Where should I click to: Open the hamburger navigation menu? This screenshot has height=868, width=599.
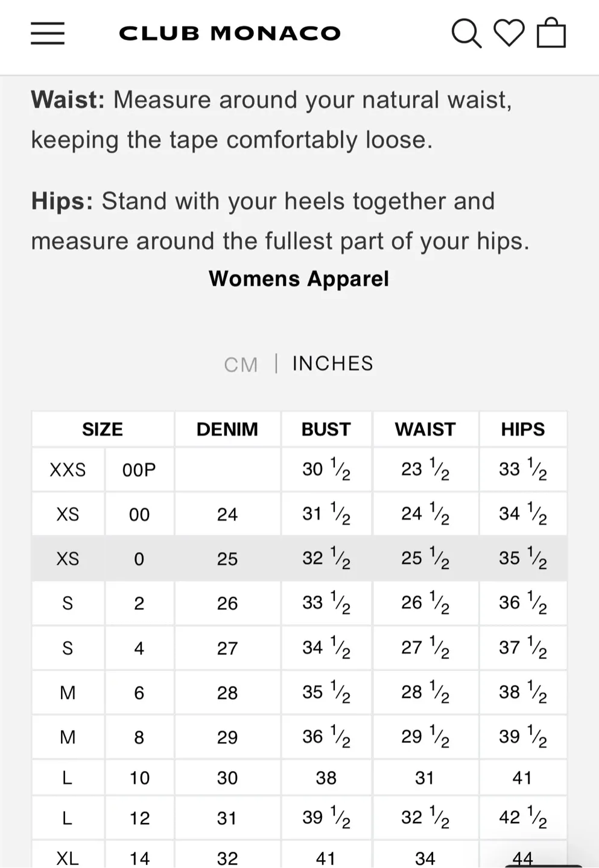coord(48,34)
